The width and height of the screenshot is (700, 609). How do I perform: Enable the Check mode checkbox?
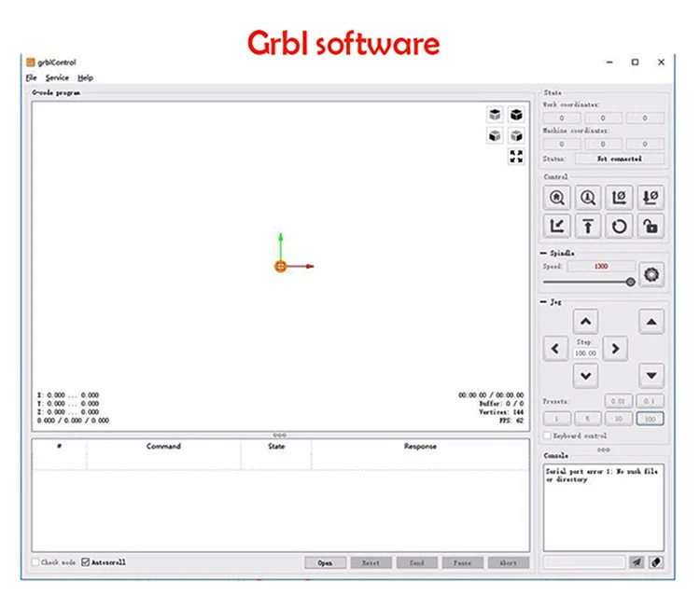[x=35, y=562]
